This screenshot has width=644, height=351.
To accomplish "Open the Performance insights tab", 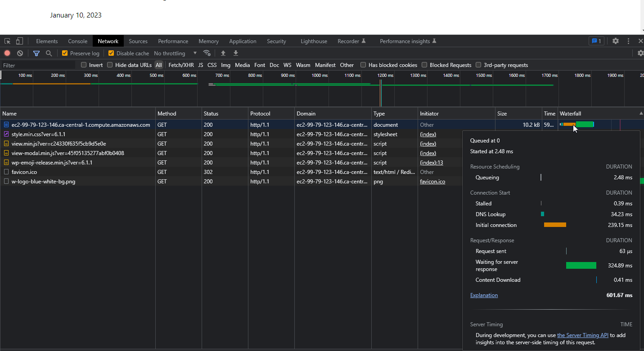I will coord(408,41).
